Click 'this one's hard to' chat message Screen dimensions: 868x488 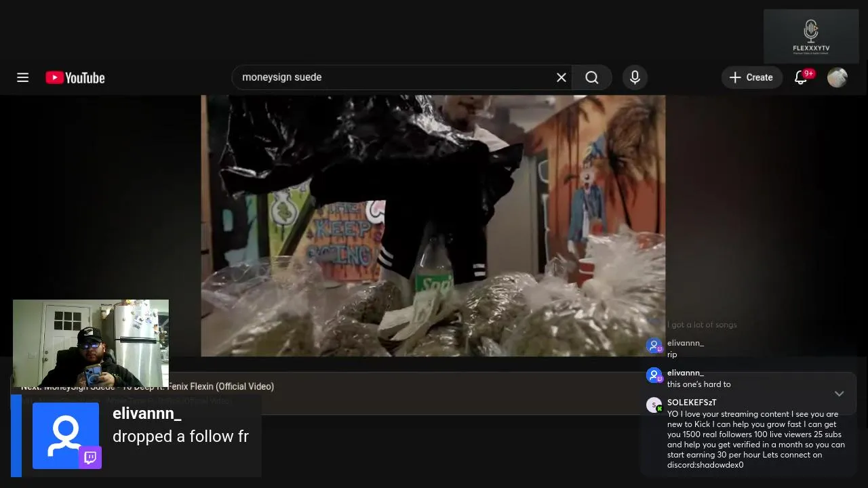click(x=699, y=384)
